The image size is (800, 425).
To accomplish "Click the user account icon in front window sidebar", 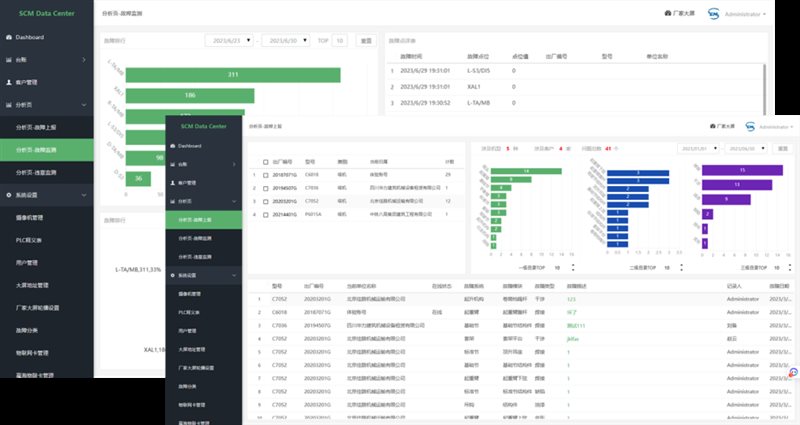I will click(x=172, y=183).
